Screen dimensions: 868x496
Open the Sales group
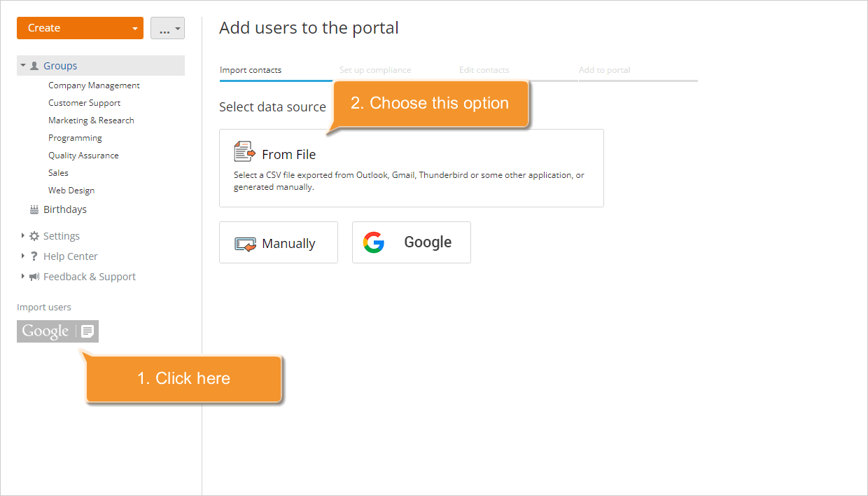pos(58,172)
